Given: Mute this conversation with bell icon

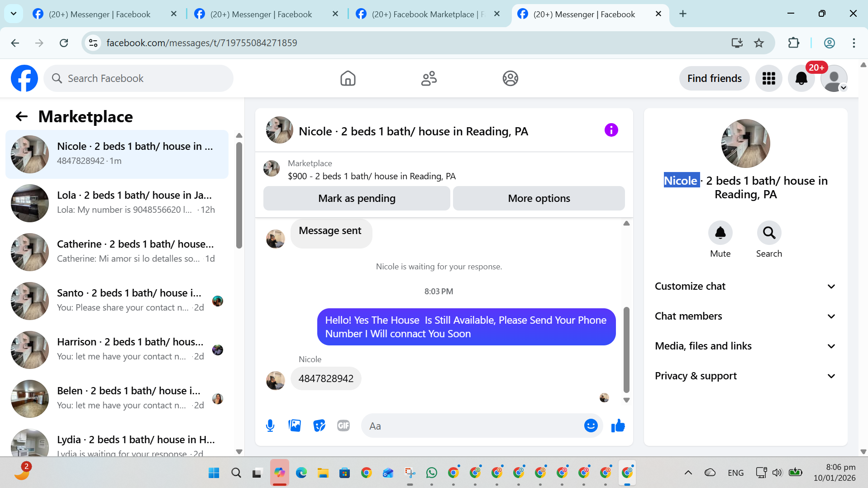Looking at the screenshot, I should click(720, 233).
